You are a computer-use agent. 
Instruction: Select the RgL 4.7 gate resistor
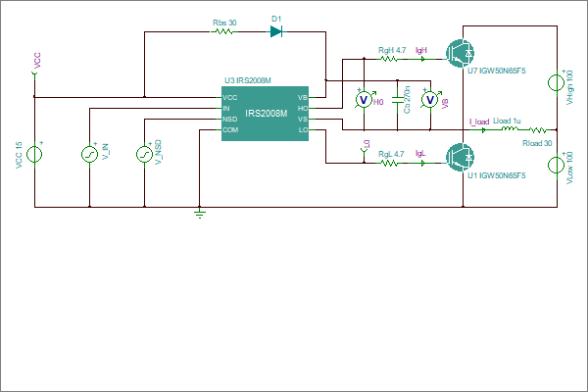[388, 164]
